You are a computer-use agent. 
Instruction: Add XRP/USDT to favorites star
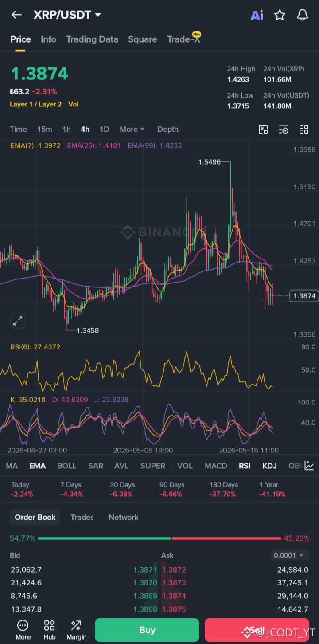point(280,15)
